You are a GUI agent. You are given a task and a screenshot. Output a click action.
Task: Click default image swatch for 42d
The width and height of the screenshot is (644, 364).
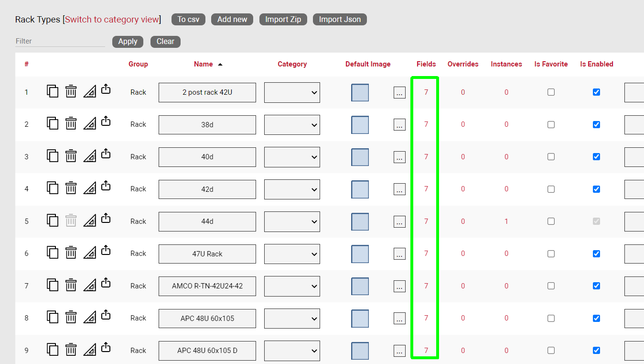360,189
